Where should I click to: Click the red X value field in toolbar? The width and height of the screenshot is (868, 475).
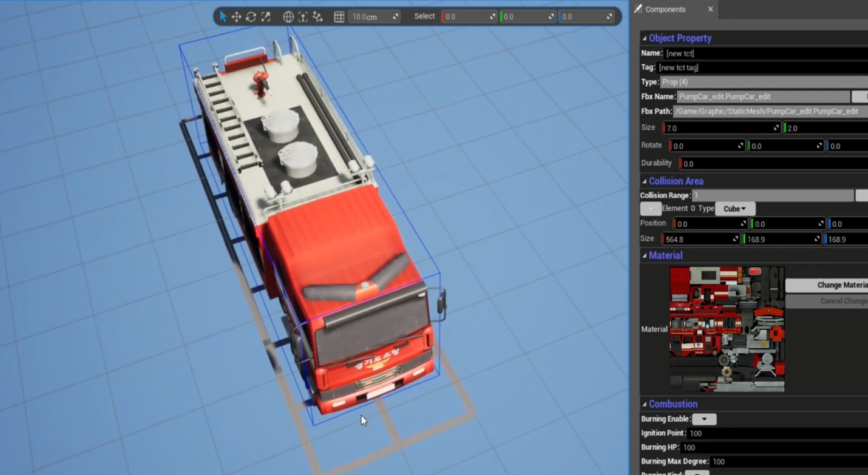click(469, 17)
